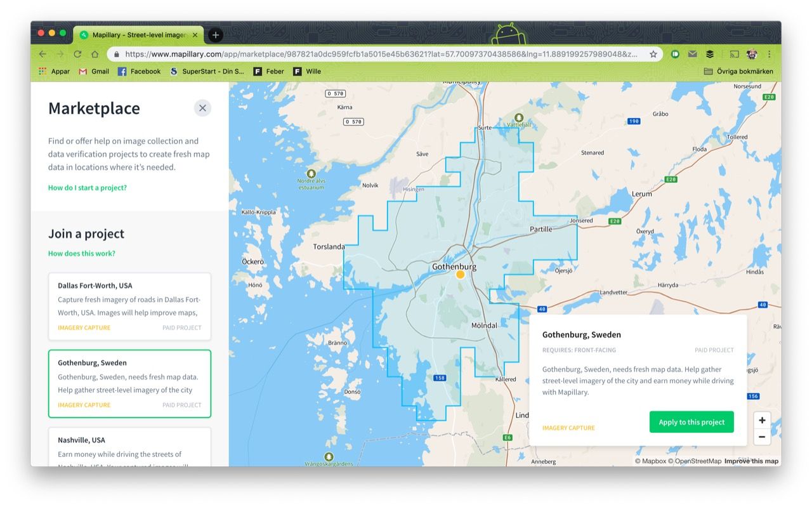Click the Nordre älvs estuarium park icon
The height and width of the screenshot is (507, 812).
311,173
